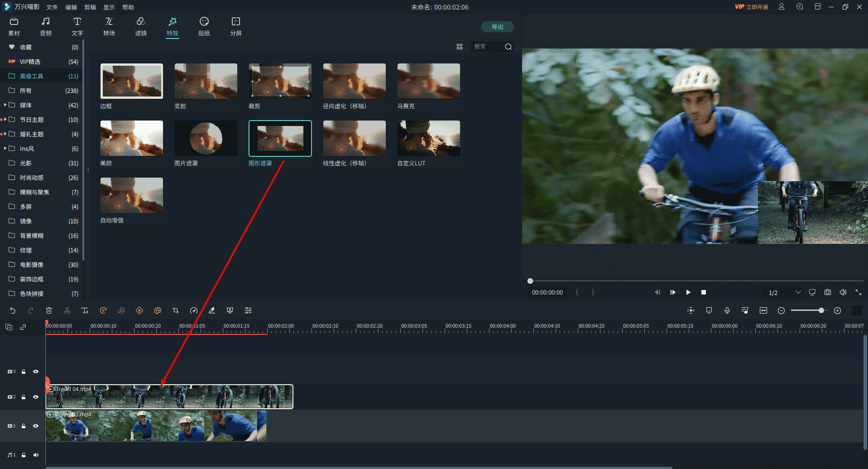Switch to the 转场 tab
The height and width of the screenshot is (469, 868).
point(109,26)
